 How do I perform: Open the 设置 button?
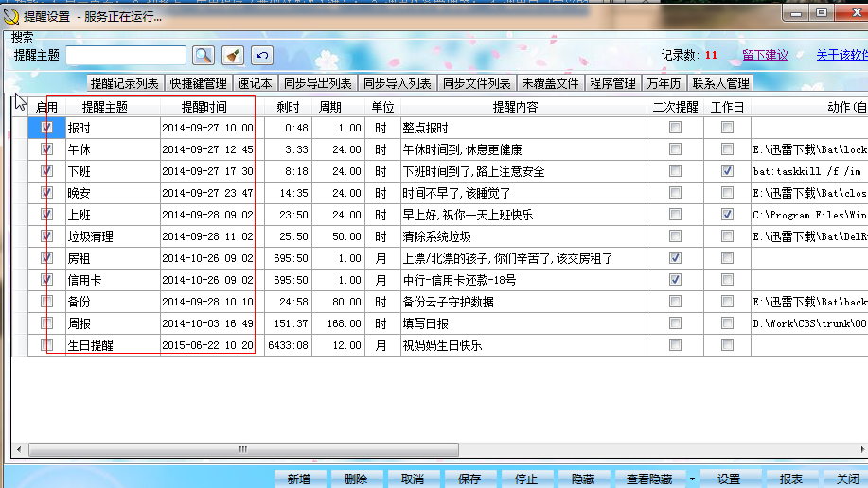tap(729, 479)
